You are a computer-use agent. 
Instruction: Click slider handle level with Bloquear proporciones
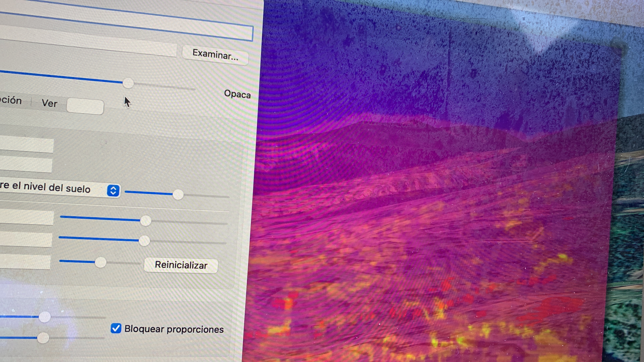tap(43, 338)
